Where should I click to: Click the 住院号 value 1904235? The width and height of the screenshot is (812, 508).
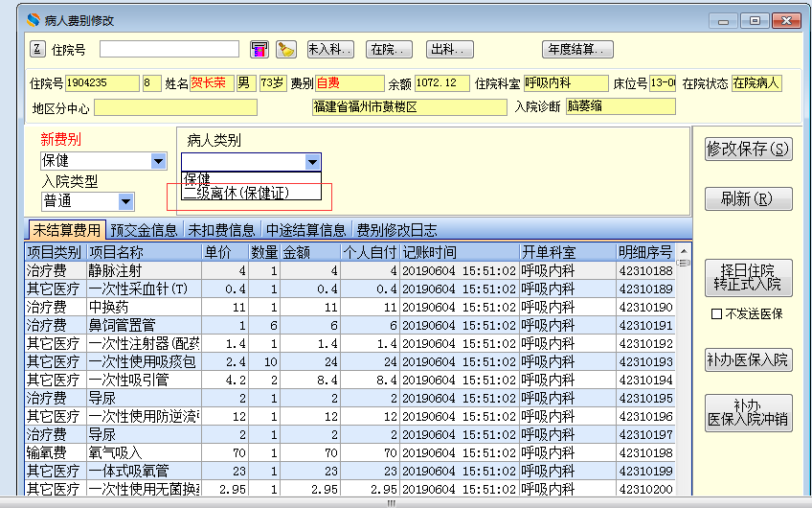tap(102, 83)
